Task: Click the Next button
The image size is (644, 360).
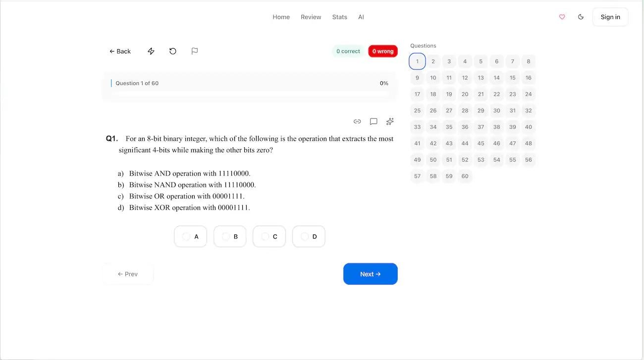Action: pos(371,274)
